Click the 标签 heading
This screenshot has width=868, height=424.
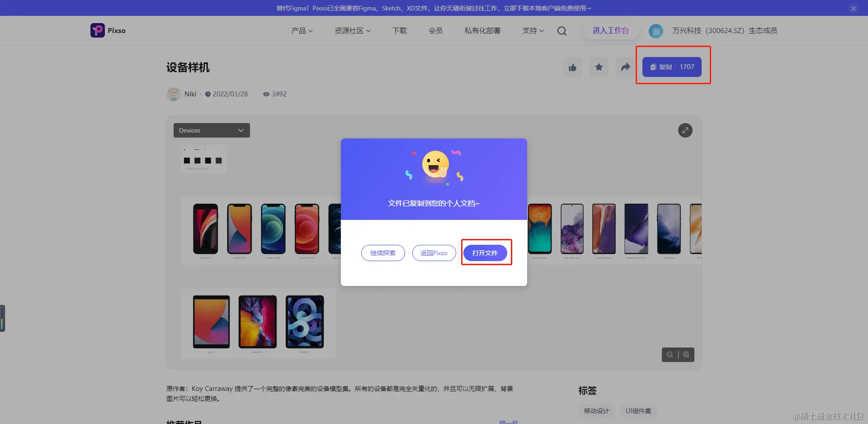coord(588,391)
